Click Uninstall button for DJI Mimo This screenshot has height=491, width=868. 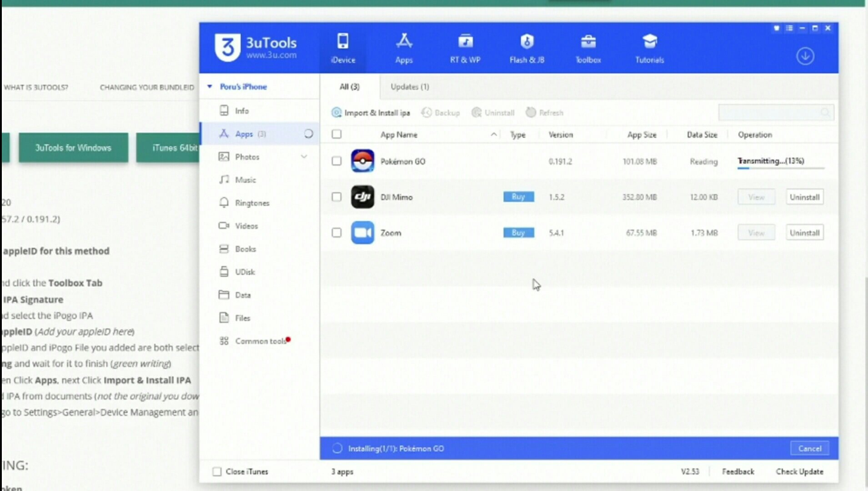coord(804,197)
